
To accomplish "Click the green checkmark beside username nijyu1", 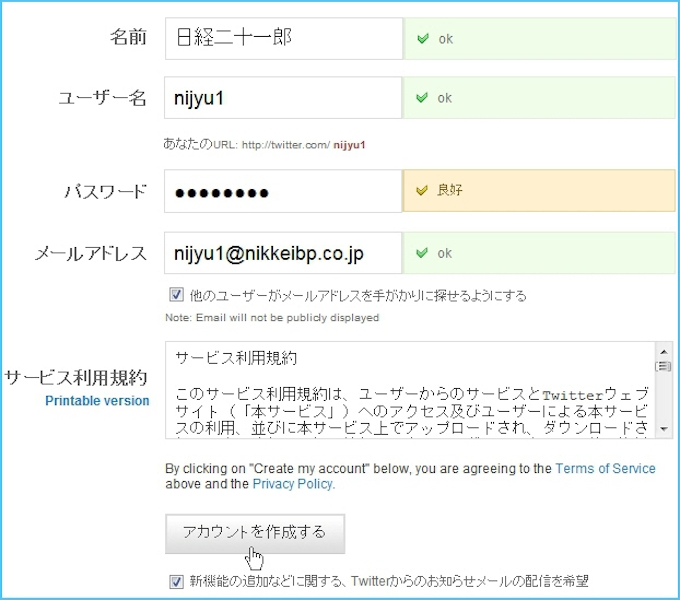I will click(x=423, y=98).
